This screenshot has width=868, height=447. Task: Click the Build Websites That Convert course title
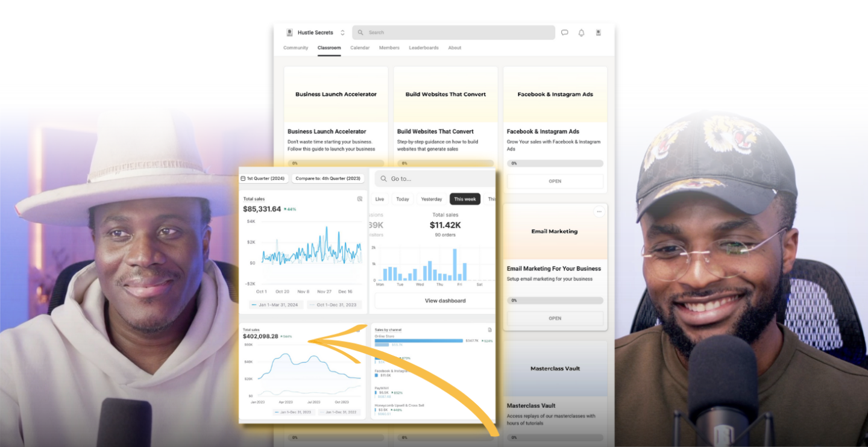[x=435, y=131]
